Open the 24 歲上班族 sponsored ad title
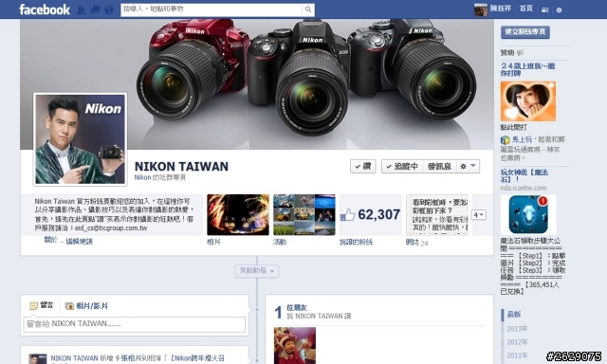 (x=527, y=69)
